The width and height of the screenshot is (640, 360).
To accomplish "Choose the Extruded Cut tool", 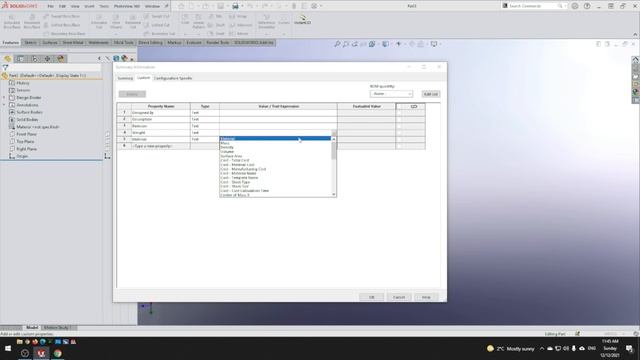I will [x=99, y=21].
